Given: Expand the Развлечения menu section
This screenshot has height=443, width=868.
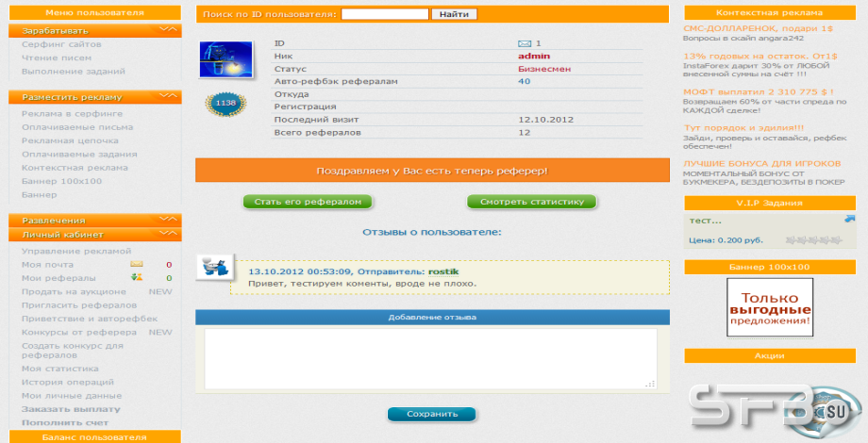Looking at the screenshot, I should [x=168, y=220].
